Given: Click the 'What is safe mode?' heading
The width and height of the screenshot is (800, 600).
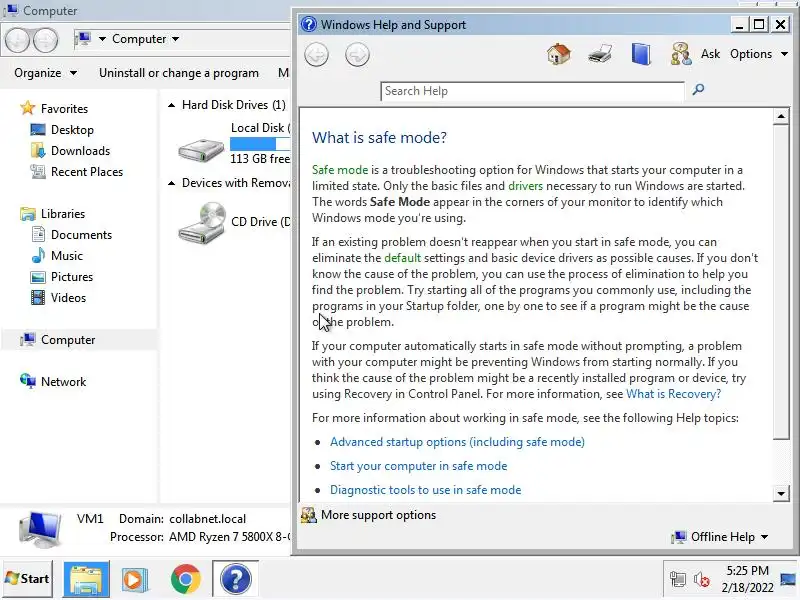Looking at the screenshot, I should click(x=379, y=137).
